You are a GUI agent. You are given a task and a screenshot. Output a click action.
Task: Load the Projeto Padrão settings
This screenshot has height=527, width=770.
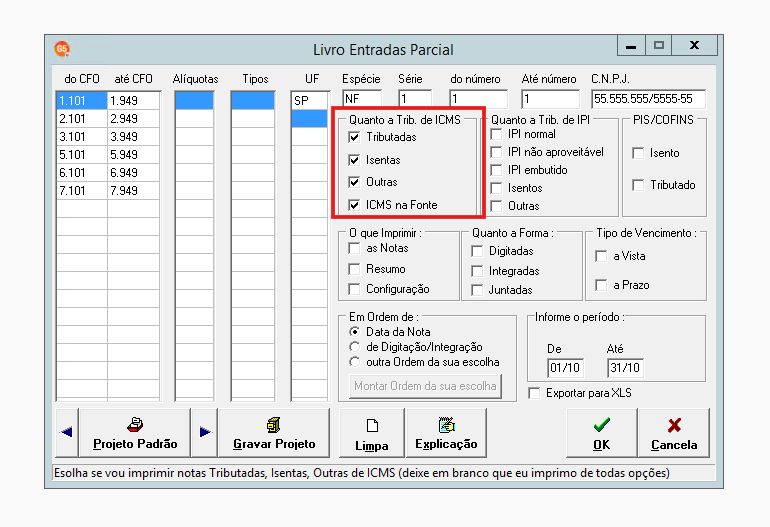click(x=135, y=432)
